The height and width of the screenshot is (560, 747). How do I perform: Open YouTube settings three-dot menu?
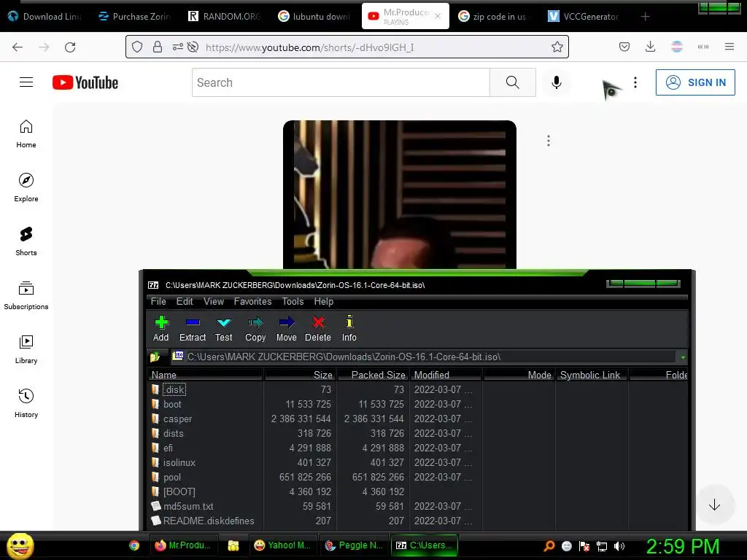coord(635,82)
